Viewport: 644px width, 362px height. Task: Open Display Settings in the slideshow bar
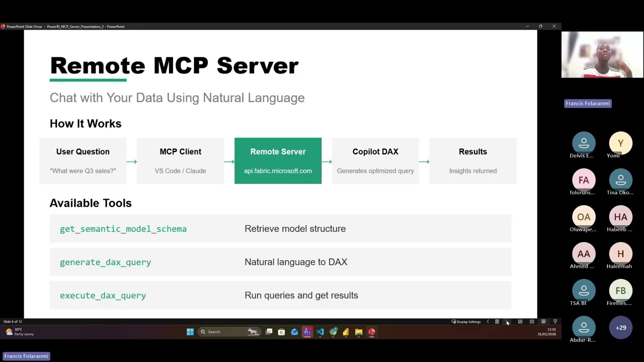pos(466,322)
